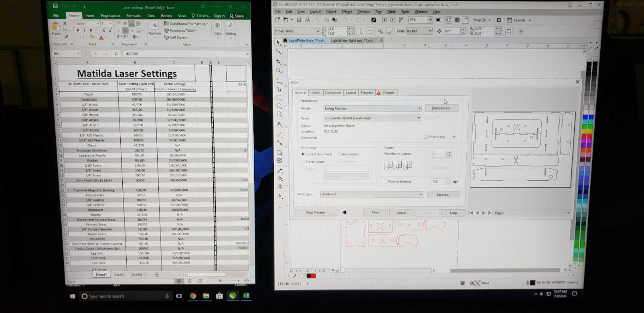Click the Windows taskbar search box

pyautogui.click(x=125, y=296)
